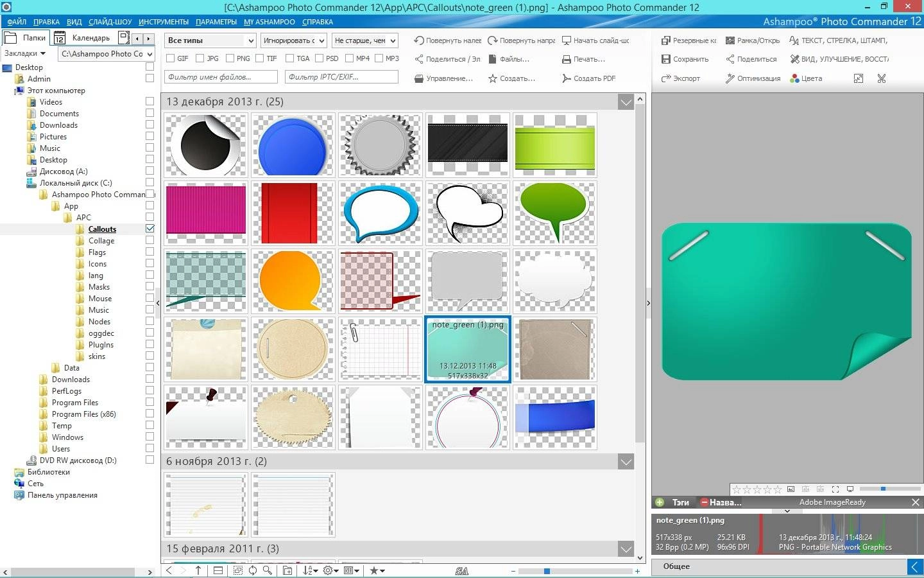The width and height of the screenshot is (924, 578).
Task: Click the monitor icon under preview
Action: click(850, 489)
